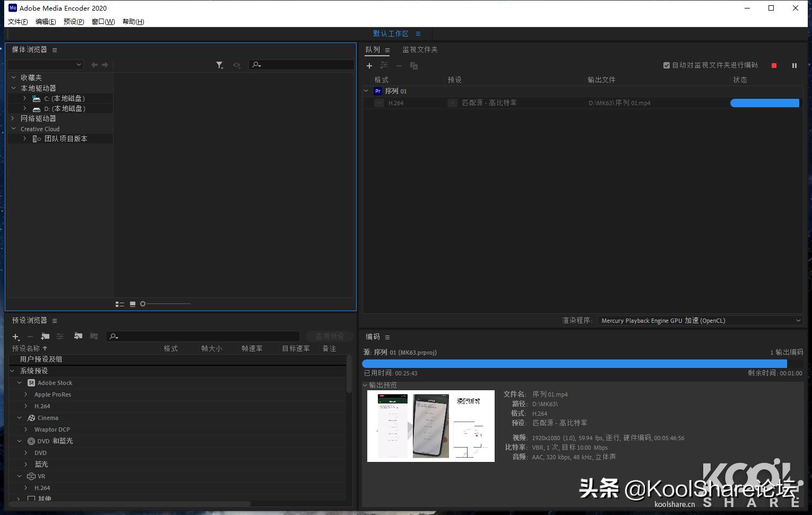Image resolution: width=812 pixels, height=515 pixels.
Task: Switch media browser to thumbnail view
Action: (x=133, y=304)
